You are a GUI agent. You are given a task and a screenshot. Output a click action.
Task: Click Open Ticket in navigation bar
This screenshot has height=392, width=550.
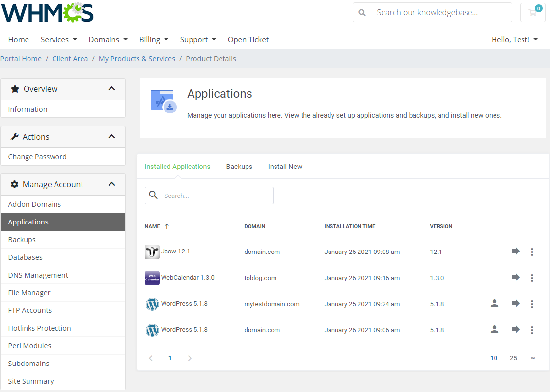[x=248, y=40]
